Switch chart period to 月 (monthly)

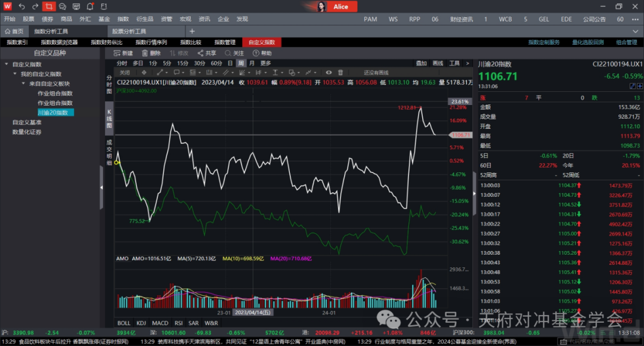click(252, 63)
